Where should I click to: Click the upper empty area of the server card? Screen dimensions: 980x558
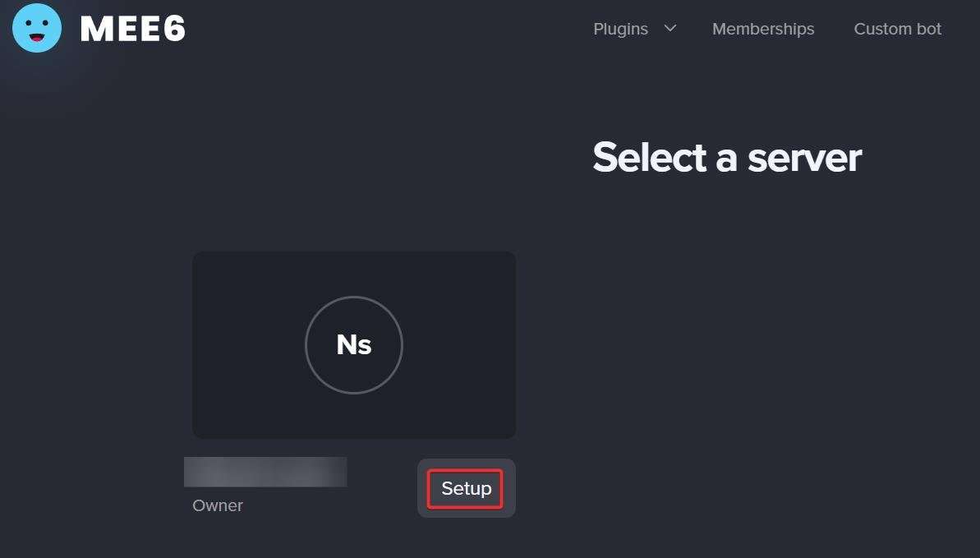[354, 273]
